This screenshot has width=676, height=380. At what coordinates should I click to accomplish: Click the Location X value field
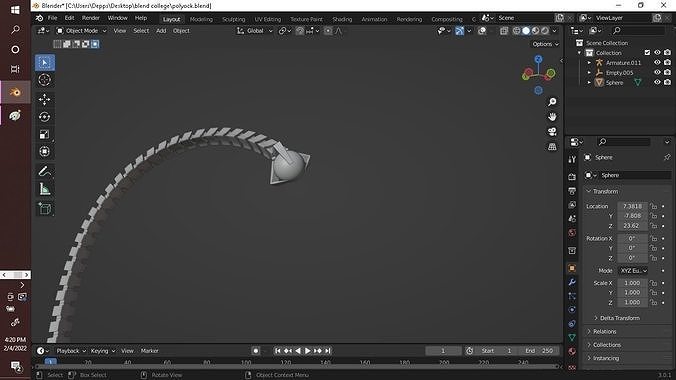pyautogui.click(x=632, y=207)
